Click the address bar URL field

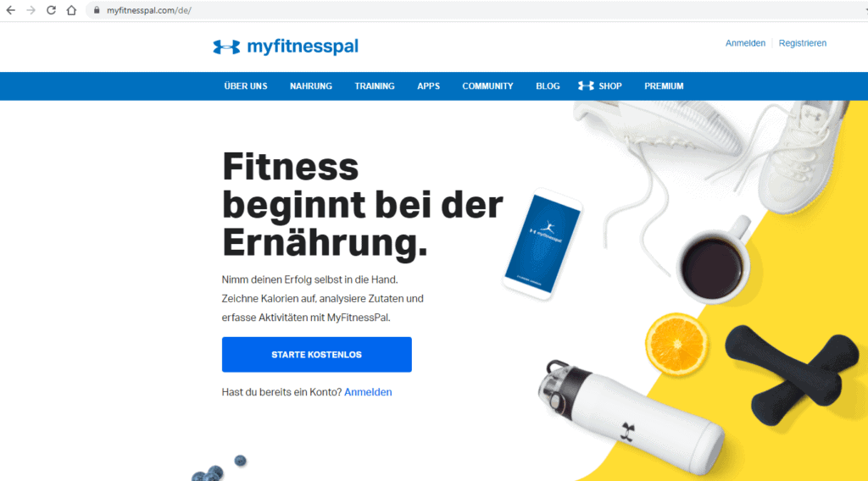point(476,10)
